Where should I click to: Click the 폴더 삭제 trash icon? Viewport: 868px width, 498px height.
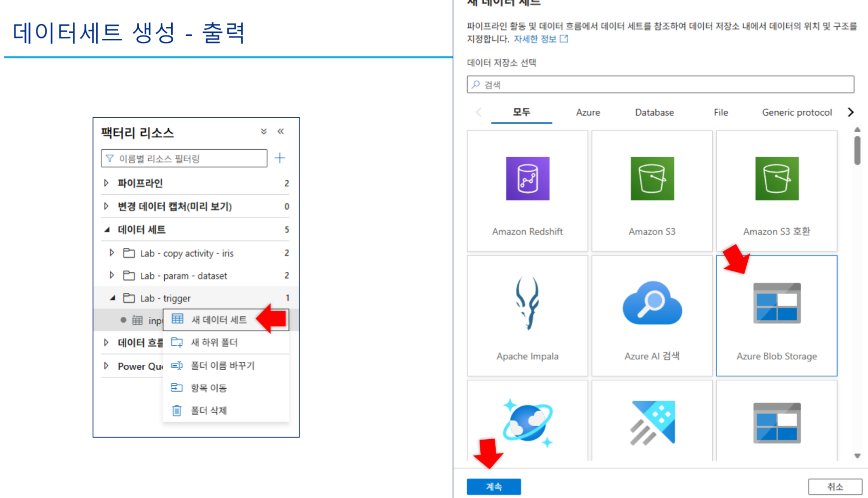(x=177, y=410)
